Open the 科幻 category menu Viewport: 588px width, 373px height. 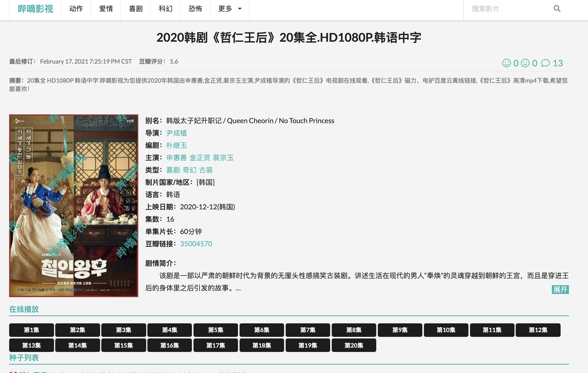click(x=165, y=9)
